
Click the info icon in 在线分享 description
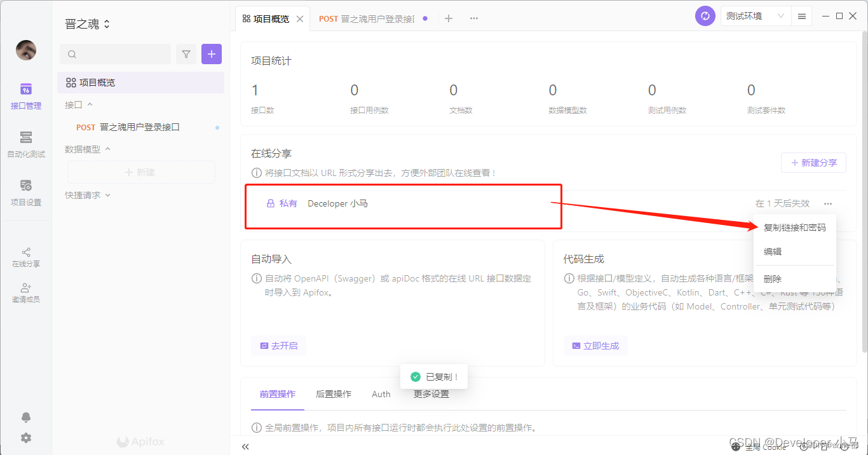coord(256,173)
